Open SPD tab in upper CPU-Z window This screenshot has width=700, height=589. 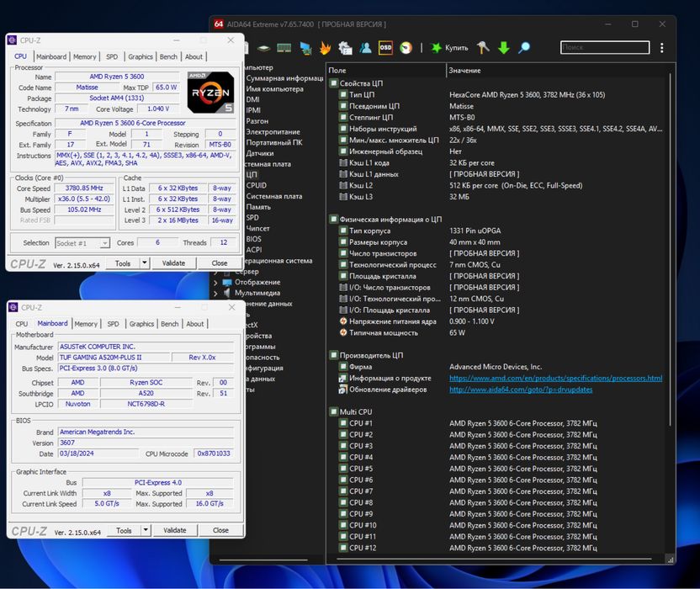tap(112, 56)
